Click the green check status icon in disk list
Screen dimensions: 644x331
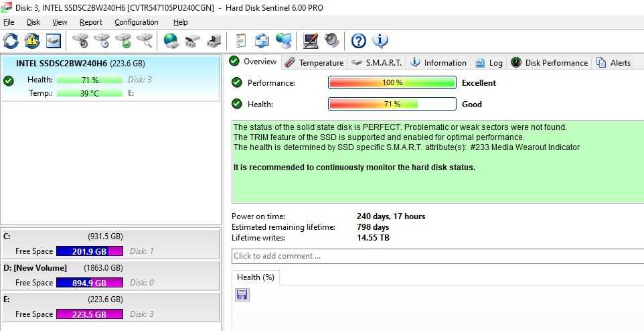tap(8, 81)
